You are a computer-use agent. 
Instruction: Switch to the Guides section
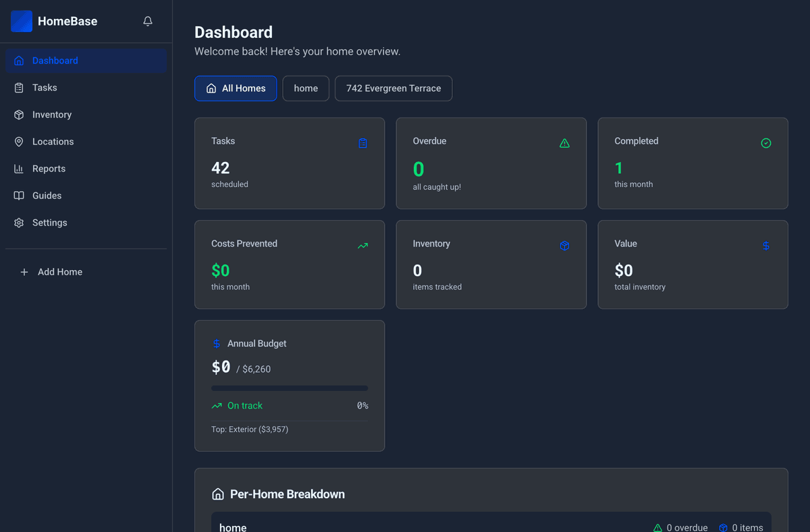pos(45,195)
